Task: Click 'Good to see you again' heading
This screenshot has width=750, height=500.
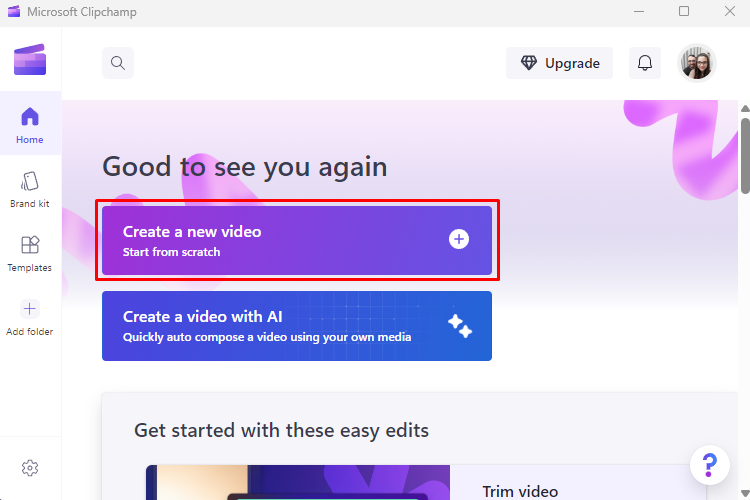Action: (244, 167)
